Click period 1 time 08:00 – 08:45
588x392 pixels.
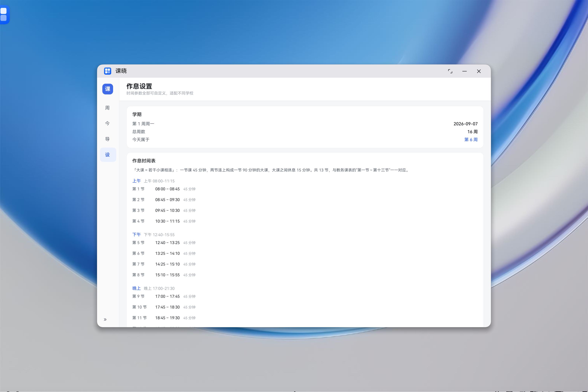(168, 189)
